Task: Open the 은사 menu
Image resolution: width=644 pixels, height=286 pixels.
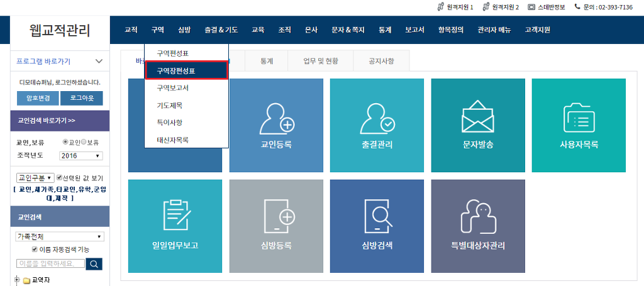Action: [x=311, y=30]
